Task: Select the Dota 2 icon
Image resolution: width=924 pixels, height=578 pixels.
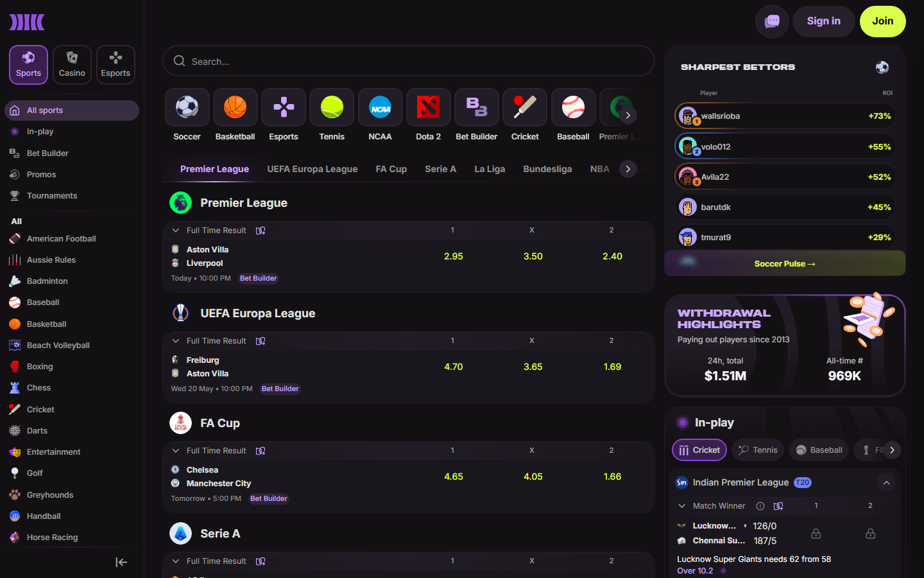Action: [x=429, y=107]
